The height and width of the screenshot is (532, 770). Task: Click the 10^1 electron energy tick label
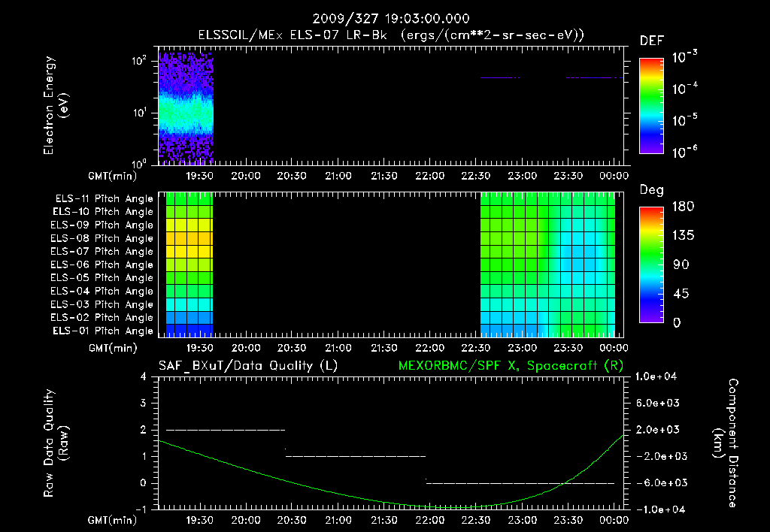[x=139, y=113]
